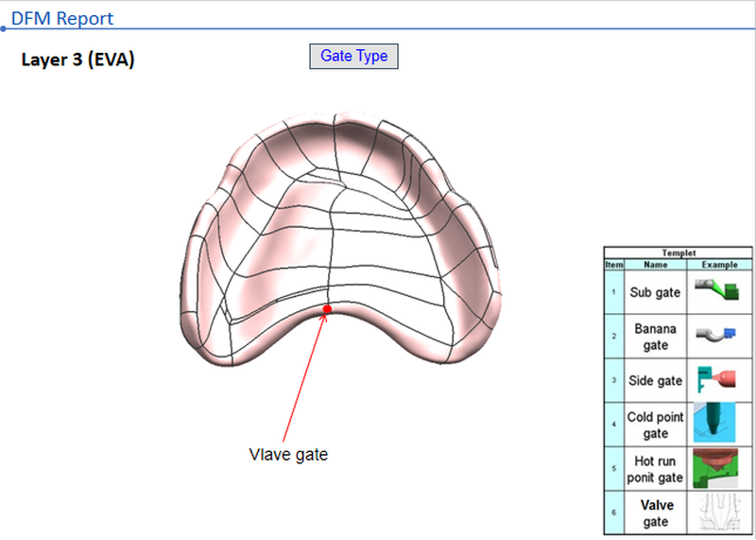
Task: Click the Vlave gate annotation label
Action: (288, 455)
